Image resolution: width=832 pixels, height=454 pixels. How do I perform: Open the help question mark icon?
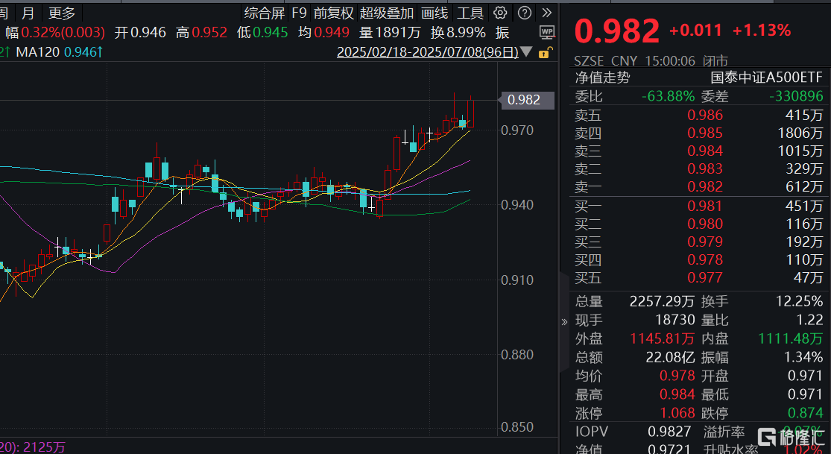(x=524, y=13)
